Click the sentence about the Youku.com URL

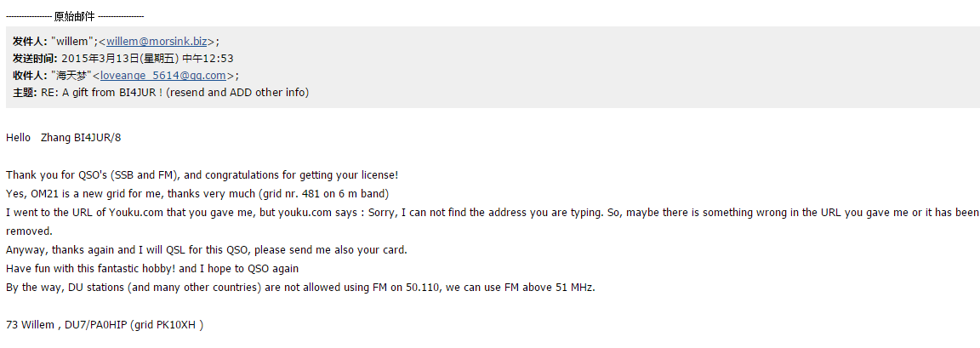[x=493, y=213]
